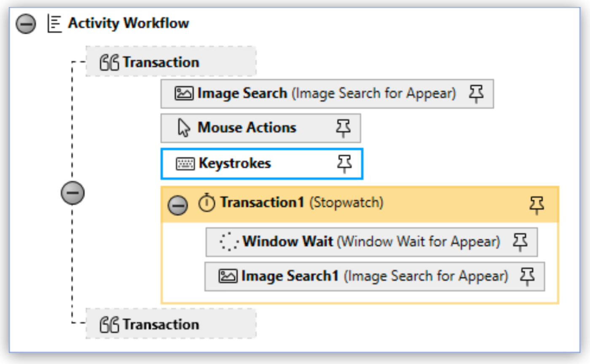Click the quote icon on the top Transaction
This screenshot has width=590, height=364.
tap(109, 62)
